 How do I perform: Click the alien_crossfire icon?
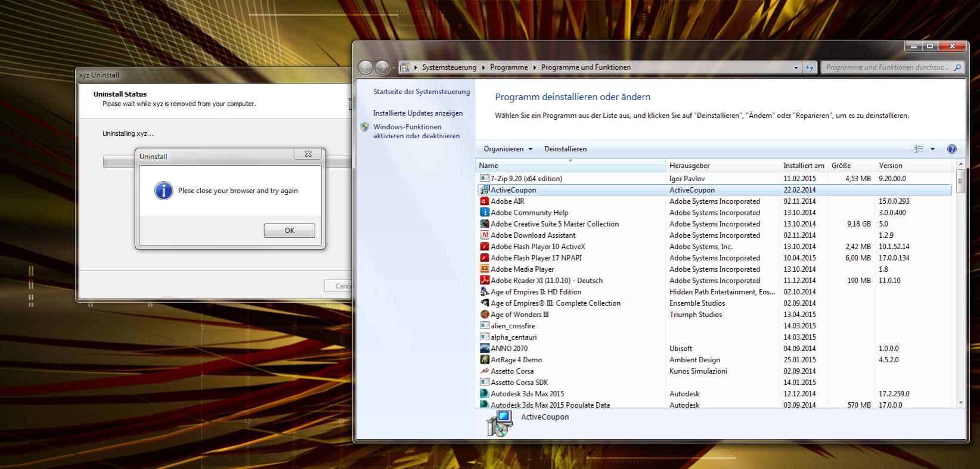coord(485,325)
